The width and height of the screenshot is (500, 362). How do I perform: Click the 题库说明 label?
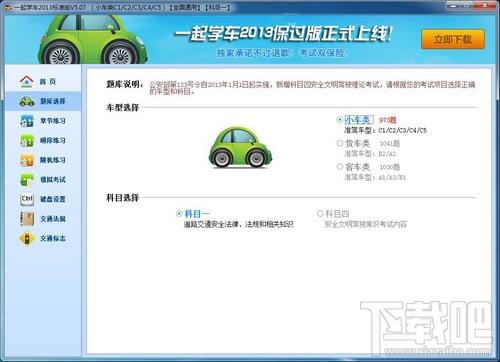tap(125, 84)
